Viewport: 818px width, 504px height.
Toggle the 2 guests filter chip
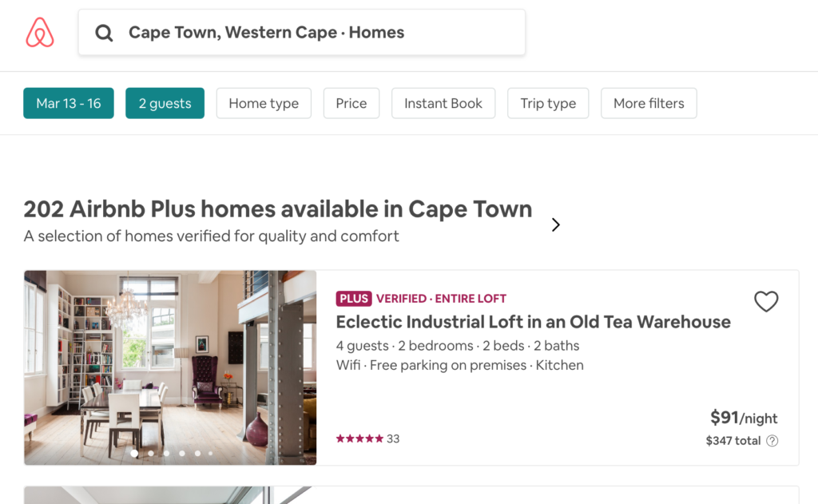click(165, 103)
